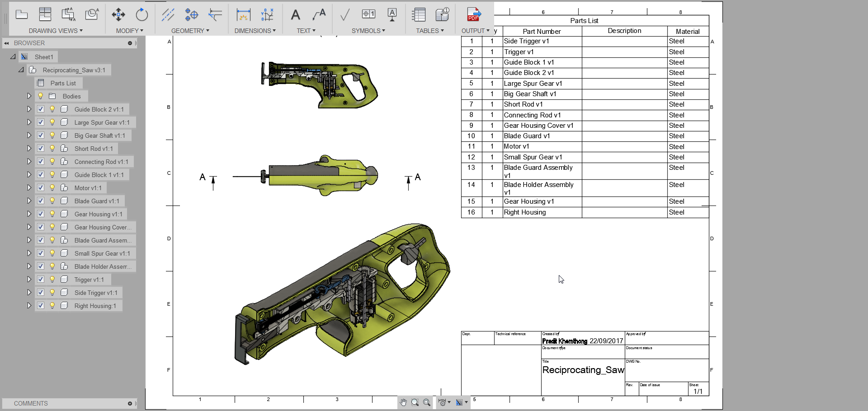Select the Base View tool
868x411 pixels.
click(22, 15)
